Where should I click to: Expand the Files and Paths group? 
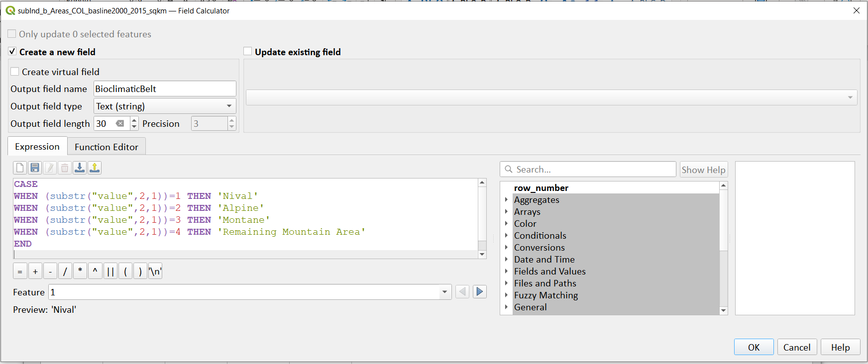(x=506, y=283)
